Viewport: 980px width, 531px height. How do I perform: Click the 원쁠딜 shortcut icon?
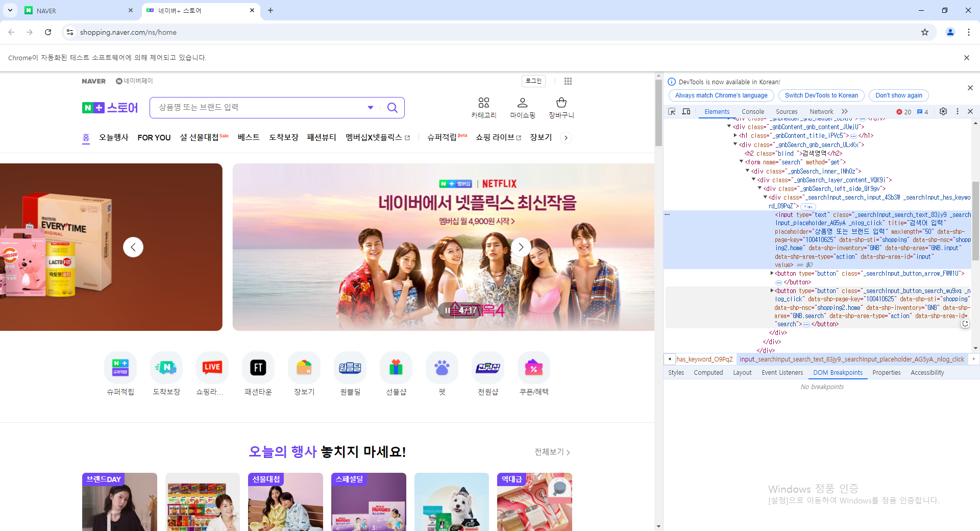[350, 368]
